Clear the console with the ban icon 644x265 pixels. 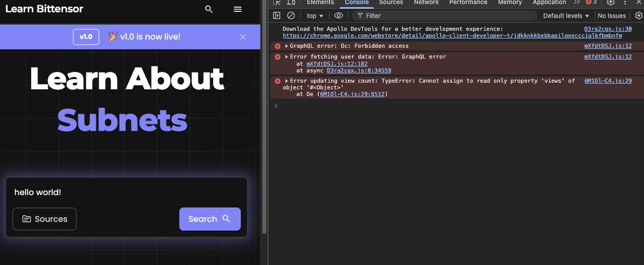point(291,16)
